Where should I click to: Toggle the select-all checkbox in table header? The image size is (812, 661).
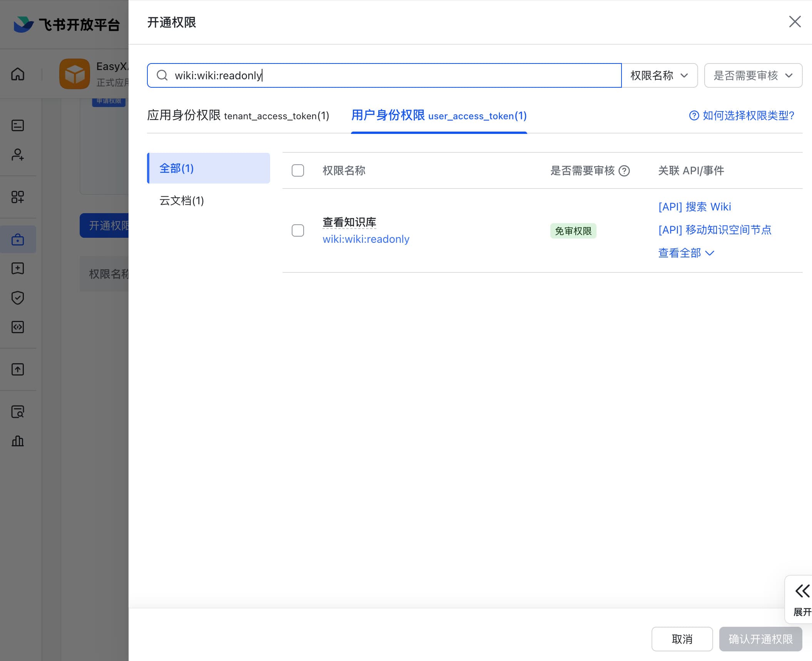tap(298, 170)
